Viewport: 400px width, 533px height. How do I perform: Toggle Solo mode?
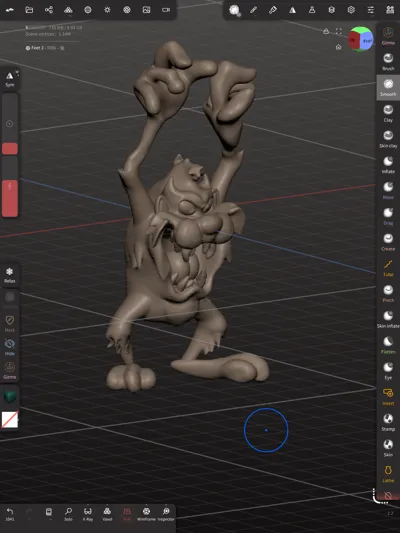[x=68, y=514]
